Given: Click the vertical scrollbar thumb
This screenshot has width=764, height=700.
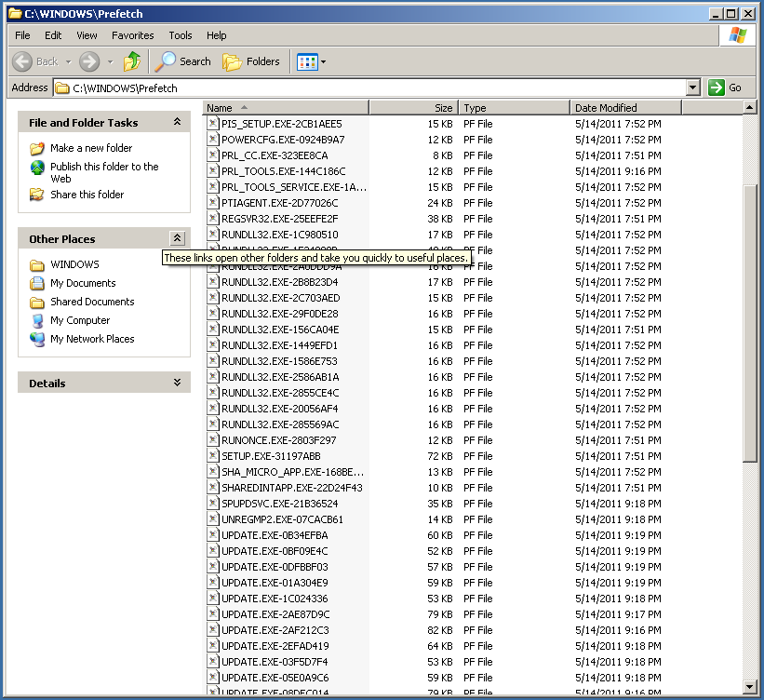Looking at the screenshot, I should pyautogui.click(x=749, y=323).
